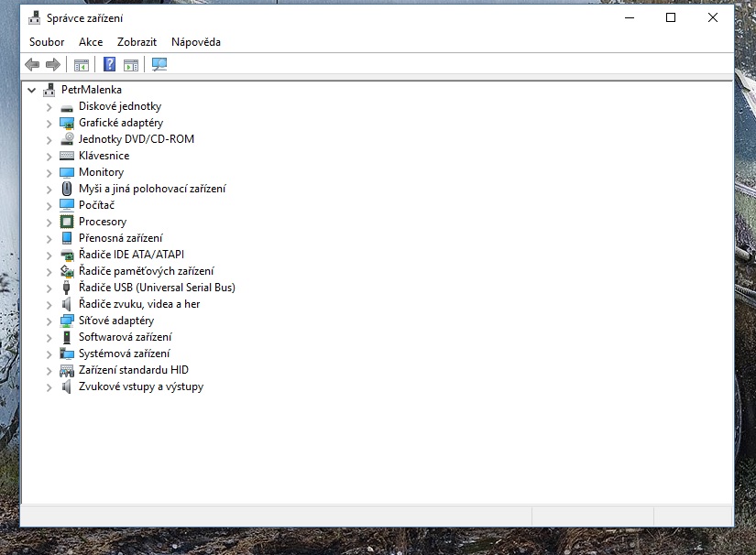Open the Akce menu
Viewport: 756px width, 555px height.
coord(91,42)
